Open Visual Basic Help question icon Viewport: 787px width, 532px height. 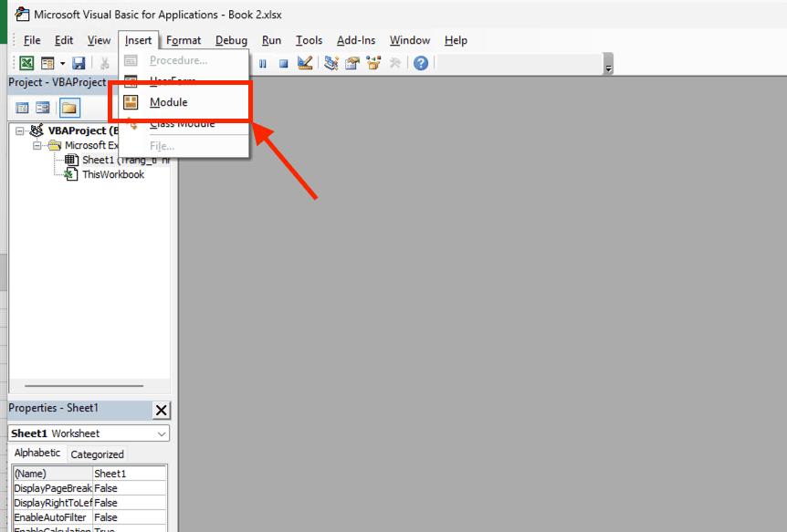click(x=421, y=63)
